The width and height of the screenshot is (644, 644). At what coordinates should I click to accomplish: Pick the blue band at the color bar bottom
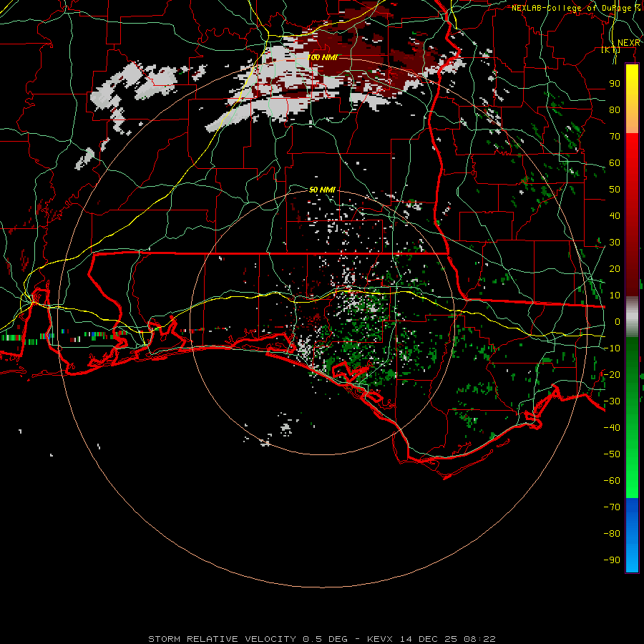coord(632,535)
